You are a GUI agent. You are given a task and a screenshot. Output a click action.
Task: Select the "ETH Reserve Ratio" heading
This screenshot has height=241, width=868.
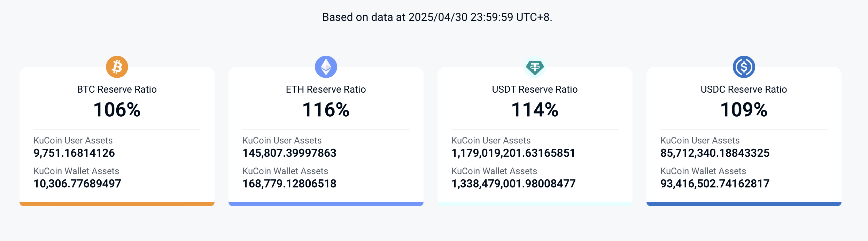[x=326, y=90]
